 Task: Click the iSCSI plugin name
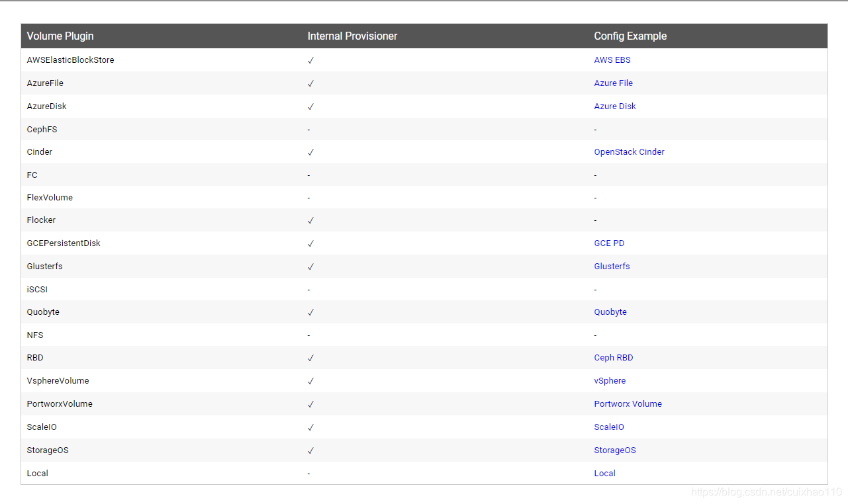point(38,289)
